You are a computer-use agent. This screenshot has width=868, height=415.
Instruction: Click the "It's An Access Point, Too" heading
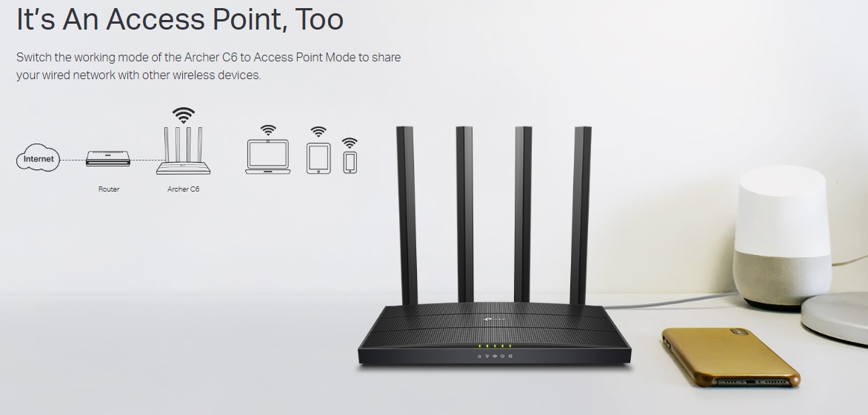tap(180, 18)
